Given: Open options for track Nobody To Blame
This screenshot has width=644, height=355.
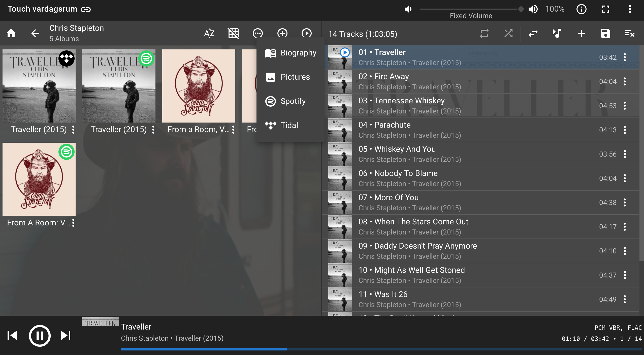Looking at the screenshot, I should pos(625,179).
